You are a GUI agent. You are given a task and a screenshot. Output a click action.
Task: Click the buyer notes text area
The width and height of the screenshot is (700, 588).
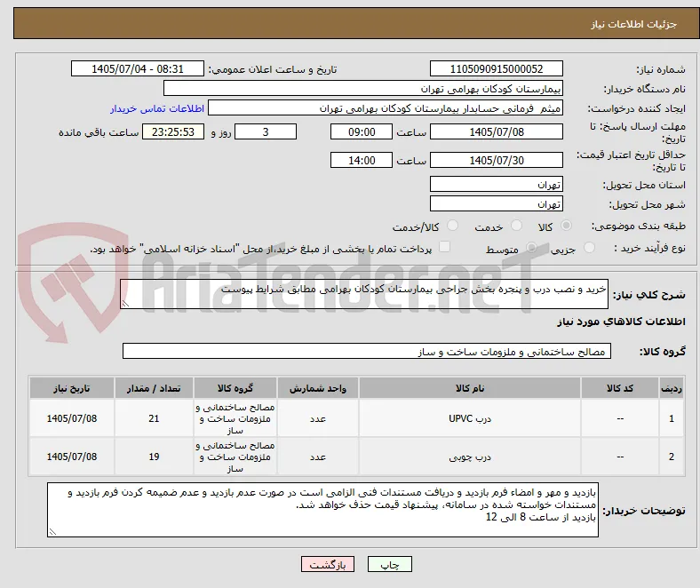[322, 510]
